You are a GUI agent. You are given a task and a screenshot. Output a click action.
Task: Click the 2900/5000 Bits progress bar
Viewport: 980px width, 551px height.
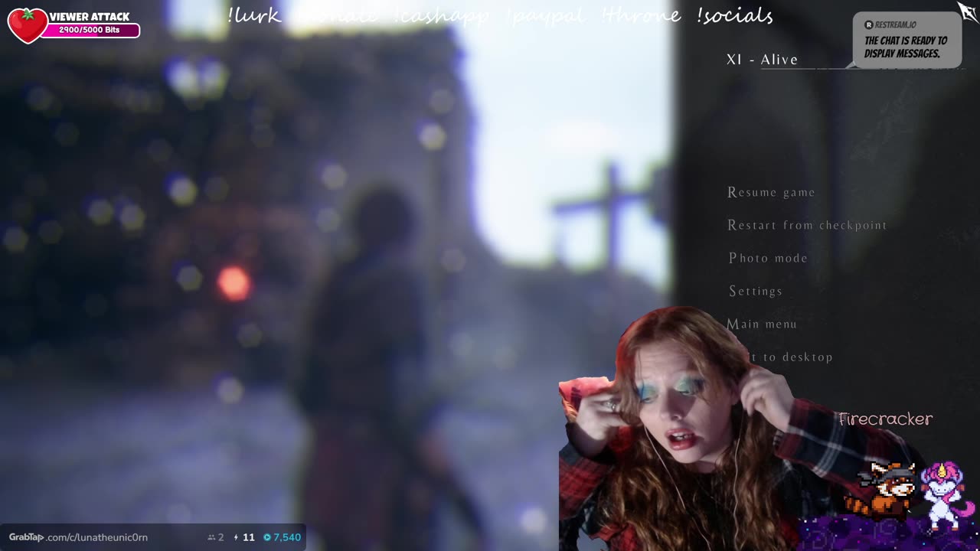click(90, 30)
